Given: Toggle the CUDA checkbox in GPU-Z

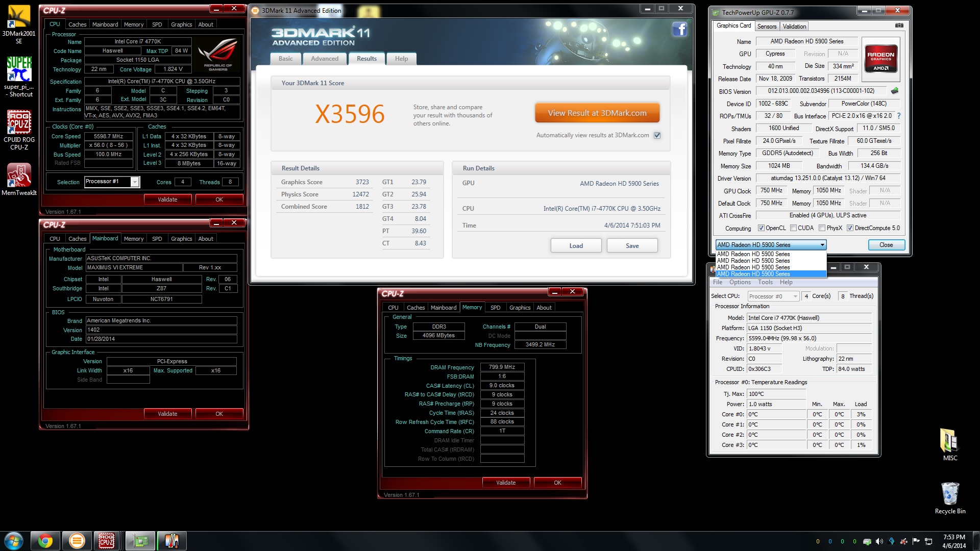Looking at the screenshot, I should pyautogui.click(x=793, y=228).
